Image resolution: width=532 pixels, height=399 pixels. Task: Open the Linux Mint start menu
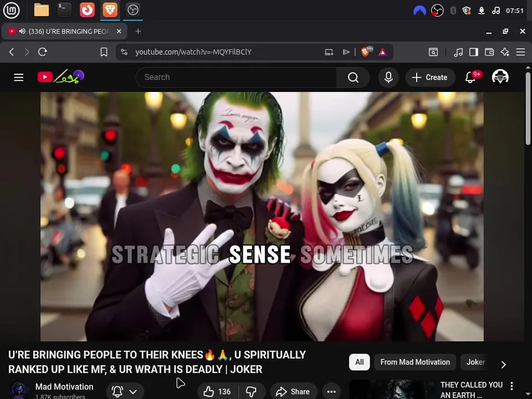11,10
